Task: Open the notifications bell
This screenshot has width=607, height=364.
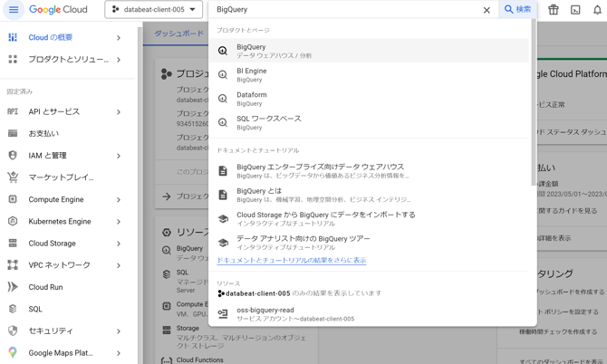Action: pyautogui.click(x=597, y=10)
